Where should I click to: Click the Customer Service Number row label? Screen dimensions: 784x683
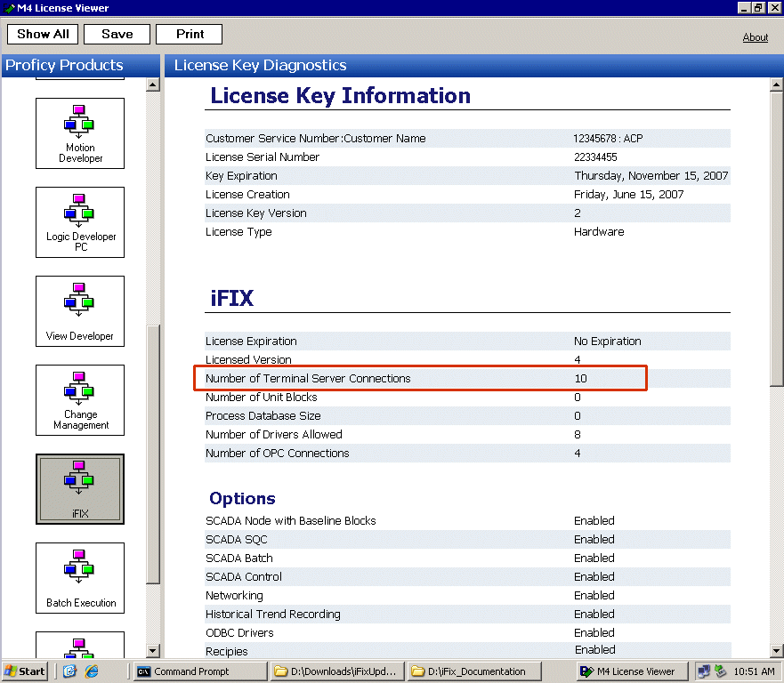click(316, 139)
